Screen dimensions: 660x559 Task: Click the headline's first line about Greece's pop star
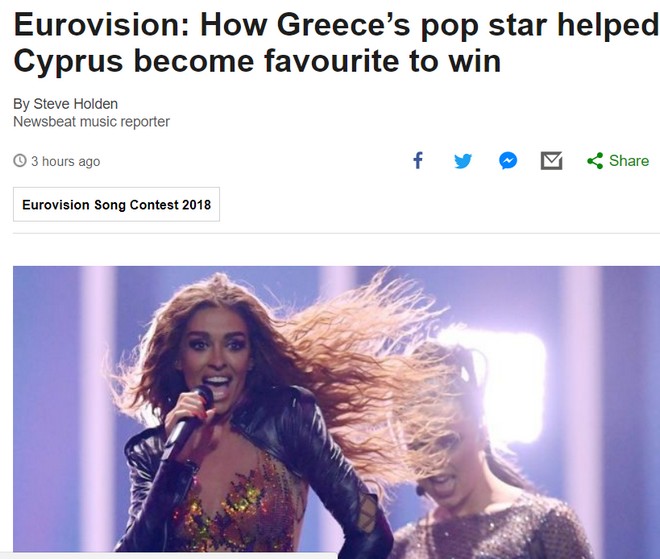pos(335,24)
